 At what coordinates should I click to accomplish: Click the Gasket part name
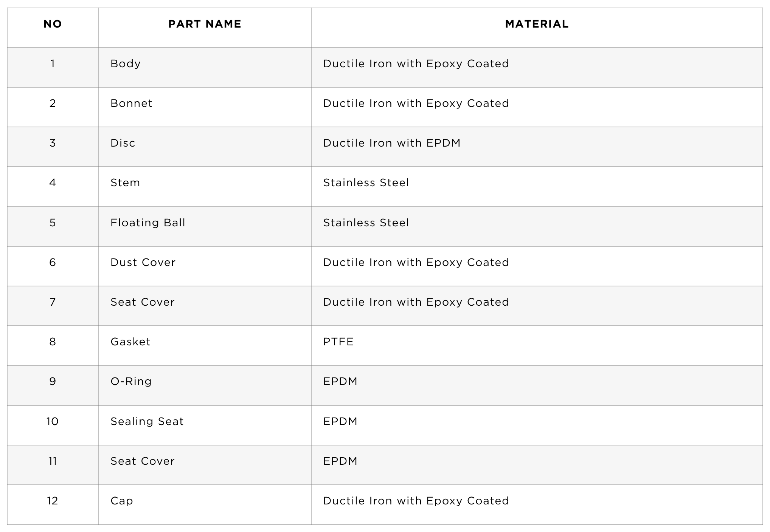pos(130,342)
